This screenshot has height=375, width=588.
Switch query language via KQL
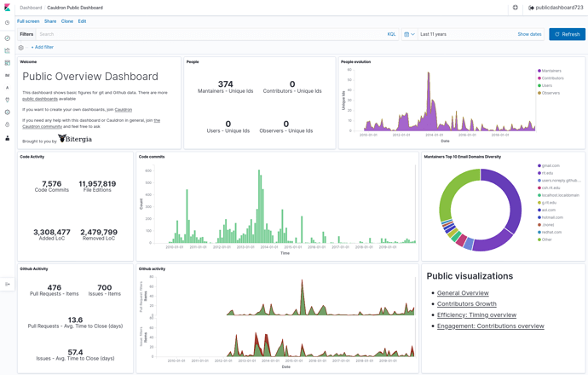pyautogui.click(x=391, y=34)
